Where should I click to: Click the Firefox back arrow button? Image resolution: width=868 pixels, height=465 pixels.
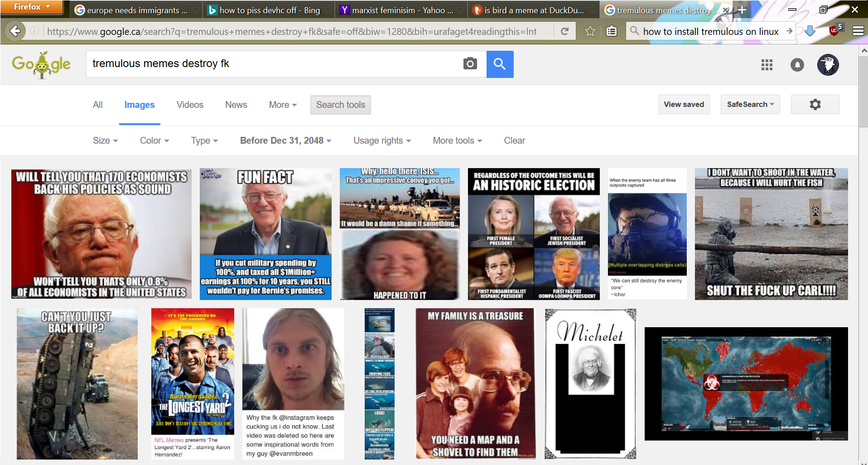click(15, 31)
